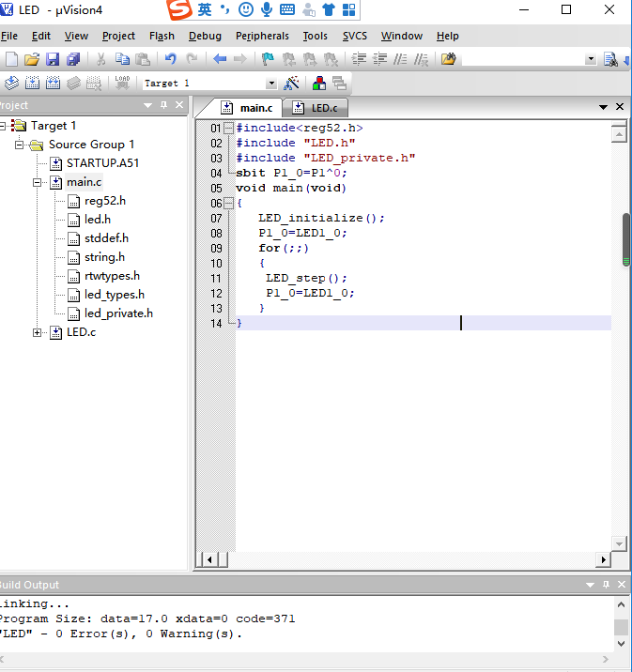Select reg52.h under main.c

tap(105, 201)
